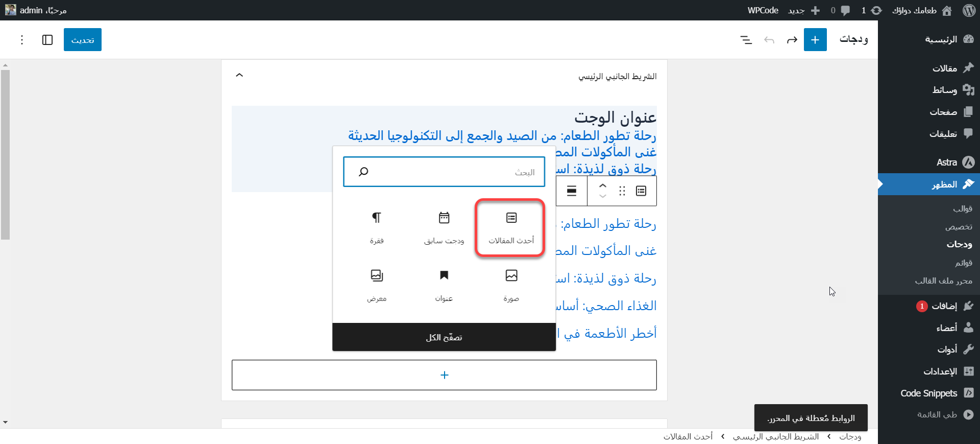The image size is (980, 444).
Task: Change block alignment in block toolbar
Action: 572,191
